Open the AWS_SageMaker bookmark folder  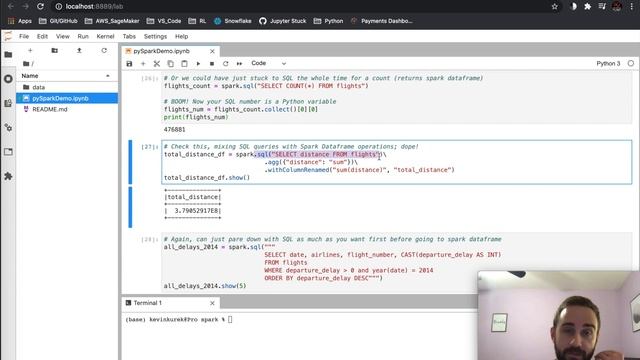112,21
